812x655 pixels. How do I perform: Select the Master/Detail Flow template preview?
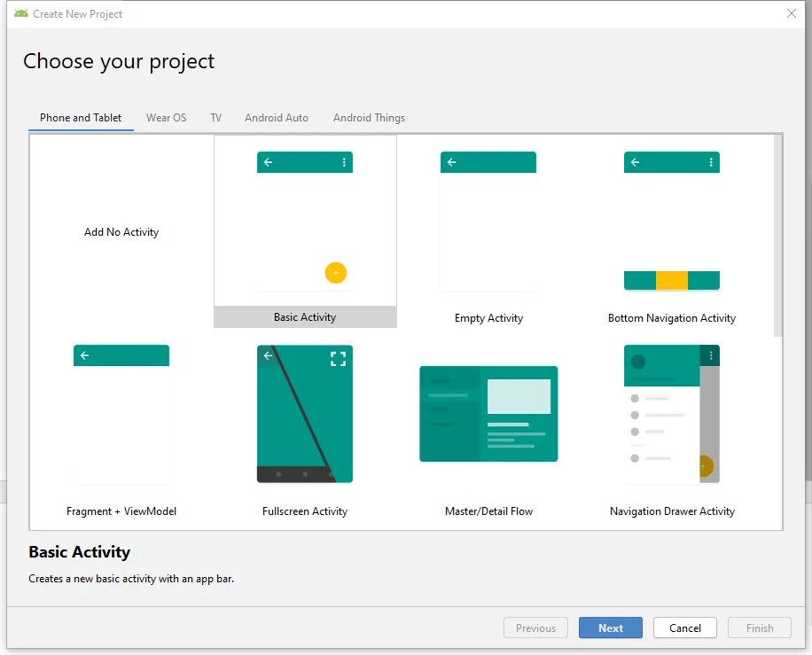tap(488, 414)
